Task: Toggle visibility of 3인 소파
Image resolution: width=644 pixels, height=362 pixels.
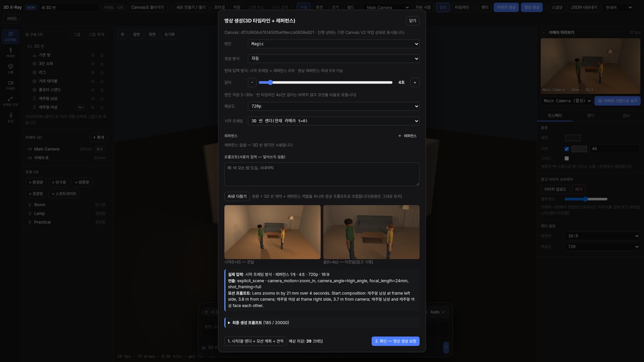Action: pyautogui.click(x=93, y=64)
